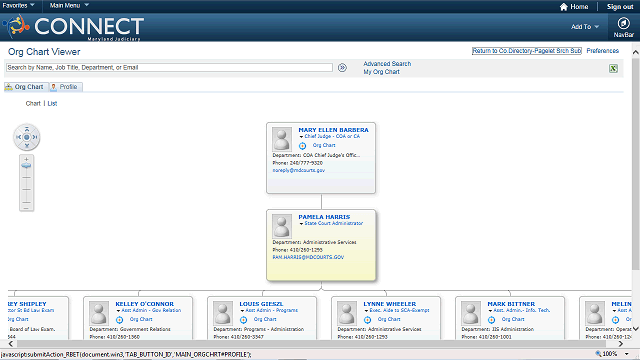Open browser zoom level magnifier in status bar

pos(598,353)
